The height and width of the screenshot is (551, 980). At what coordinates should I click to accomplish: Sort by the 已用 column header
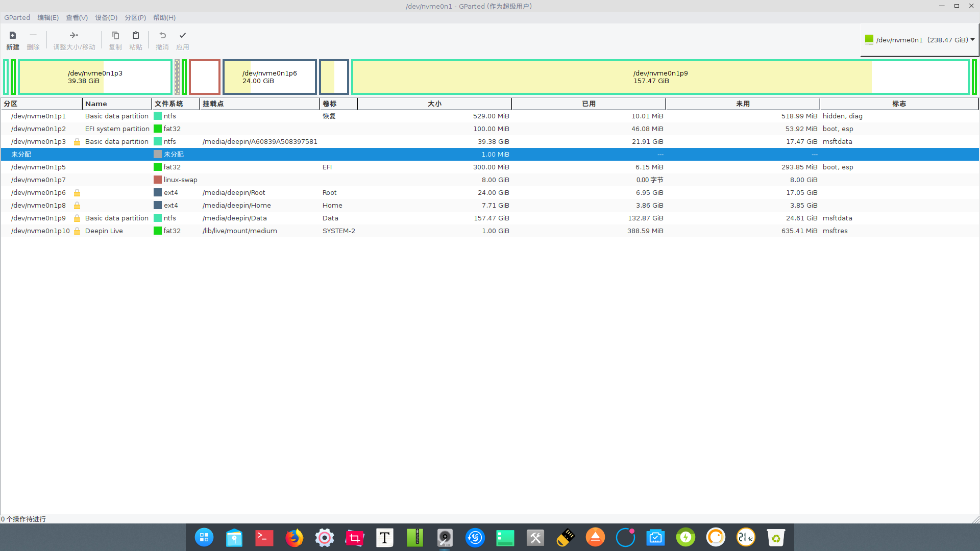589,104
